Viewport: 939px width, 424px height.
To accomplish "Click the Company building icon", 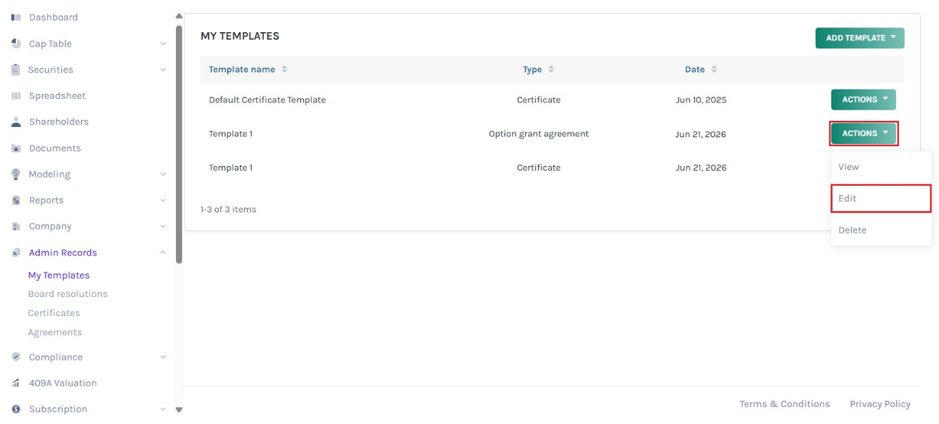I will click(16, 226).
